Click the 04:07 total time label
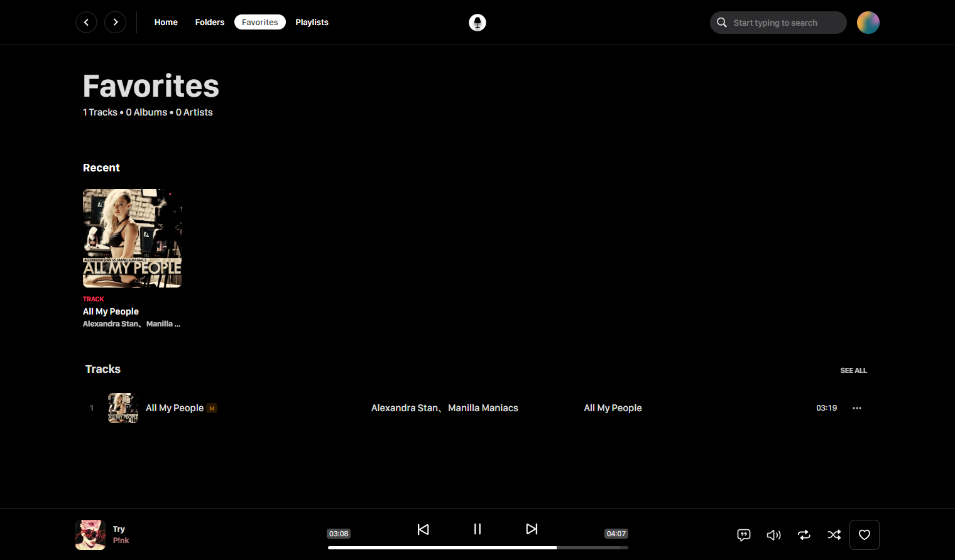Viewport: 955px width, 560px height. click(x=616, y=534)
